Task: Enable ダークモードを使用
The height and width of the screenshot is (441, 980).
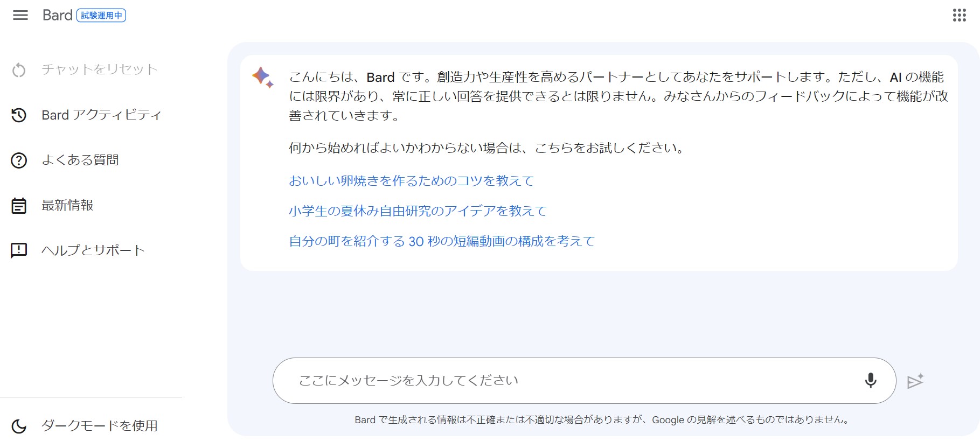Action: point(100,426)
